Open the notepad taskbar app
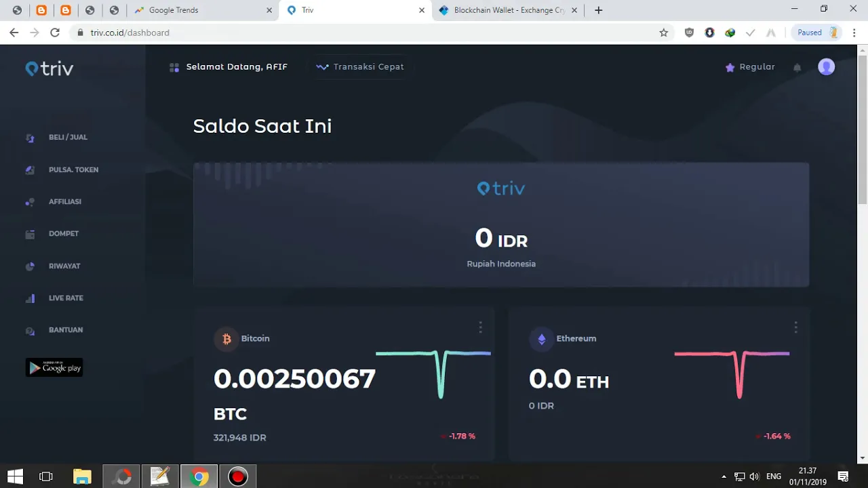 pos(160,476)
